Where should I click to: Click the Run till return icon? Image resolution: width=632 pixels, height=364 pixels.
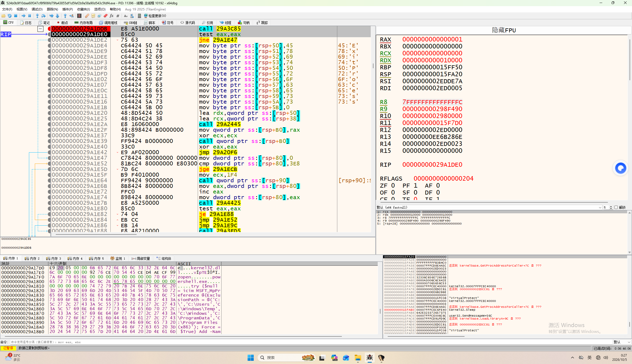(65, 16)
